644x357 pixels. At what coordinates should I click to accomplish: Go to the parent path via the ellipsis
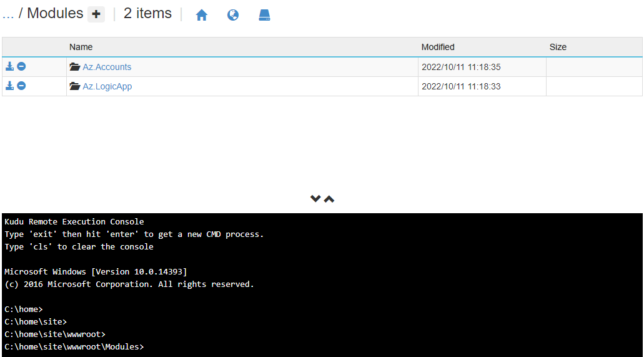[x=7, y=14]
